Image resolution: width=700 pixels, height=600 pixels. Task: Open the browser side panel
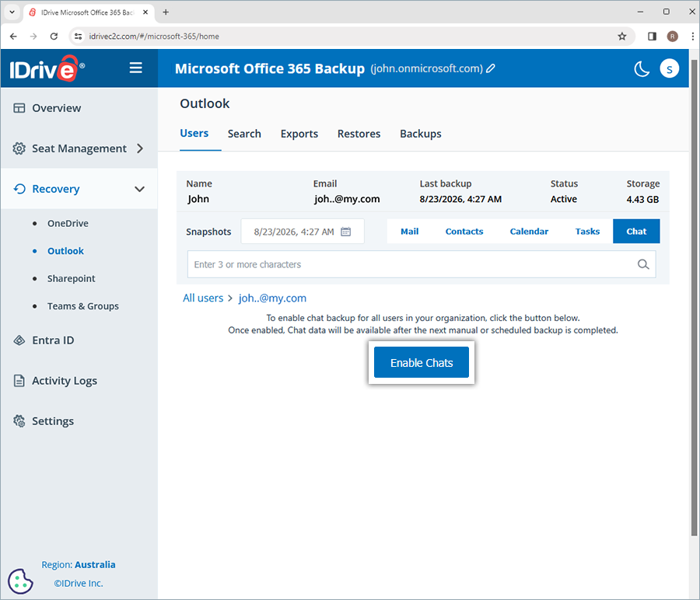coord(653,36)
